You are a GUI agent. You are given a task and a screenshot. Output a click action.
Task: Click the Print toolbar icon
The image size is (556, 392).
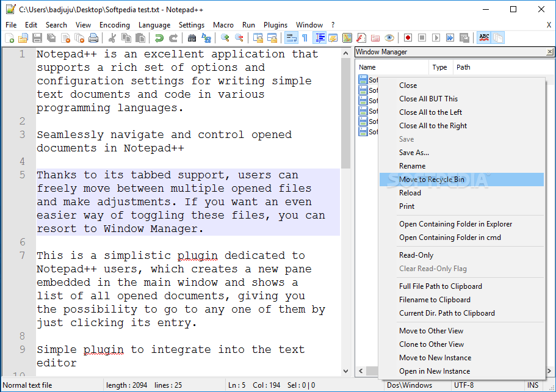click(93, 38)
